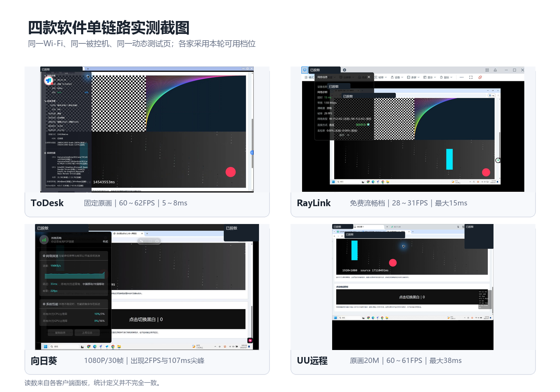Click 点击切换黑白 in the 向日葵 window
Screen dimensions: 560x392
[x=146, y=320]
